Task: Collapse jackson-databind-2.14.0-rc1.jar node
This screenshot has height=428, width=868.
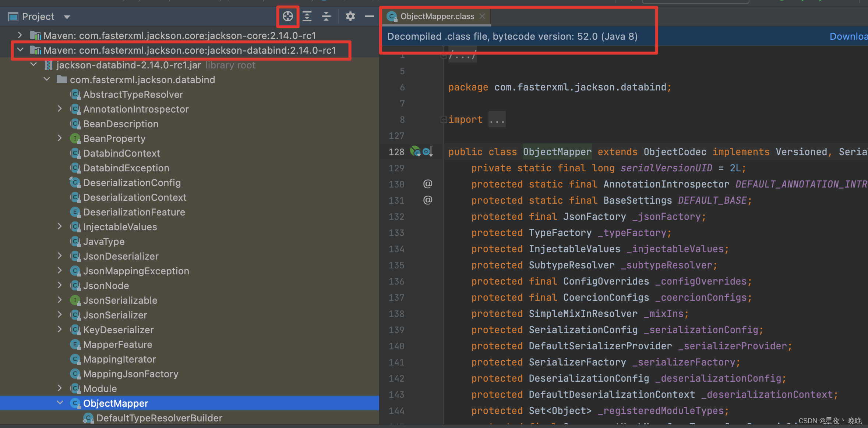Action: [x=33, y=65]
